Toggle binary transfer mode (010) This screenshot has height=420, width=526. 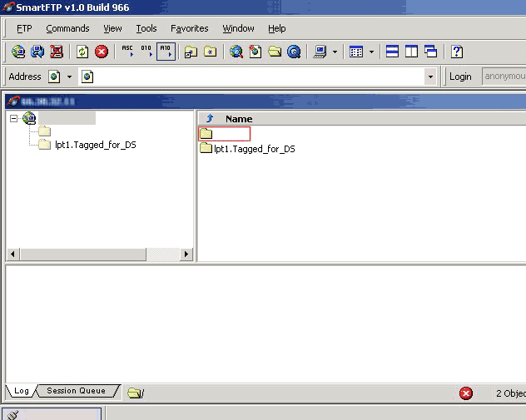click(146, 52)
